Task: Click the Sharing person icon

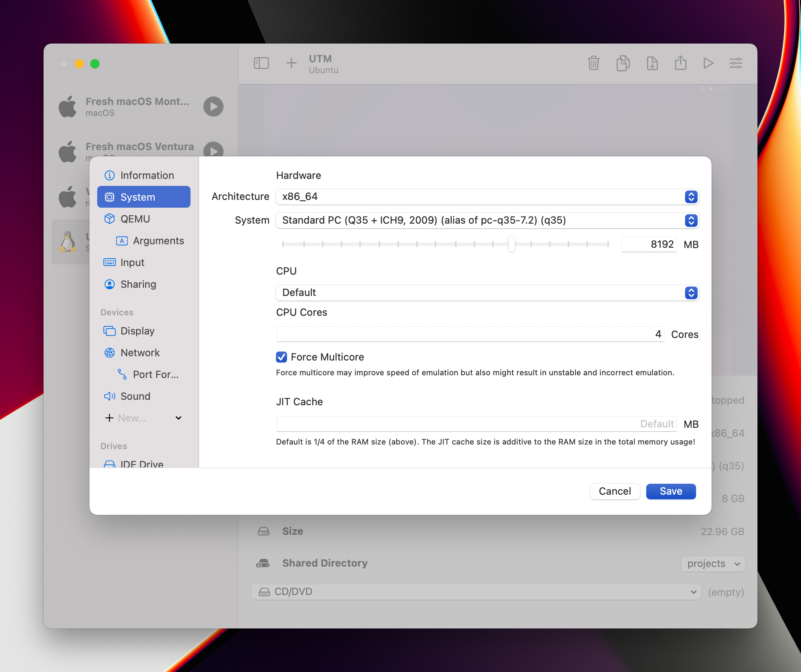Action: (x=110, y=284)
